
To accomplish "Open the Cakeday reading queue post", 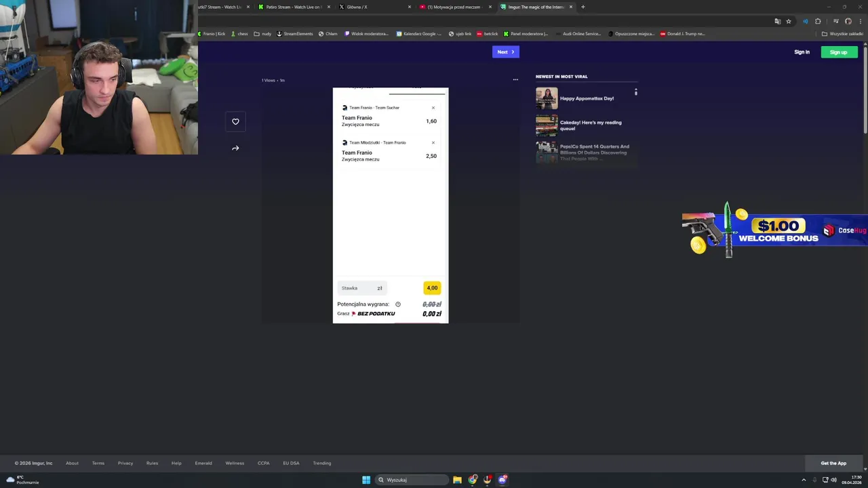I will tap(591, 125).
